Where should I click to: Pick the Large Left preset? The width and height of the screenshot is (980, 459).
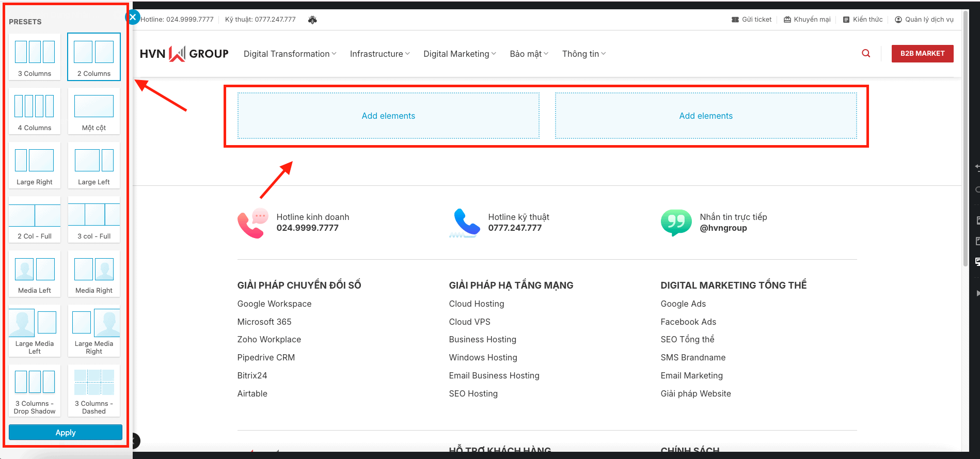tap(94, 165)
